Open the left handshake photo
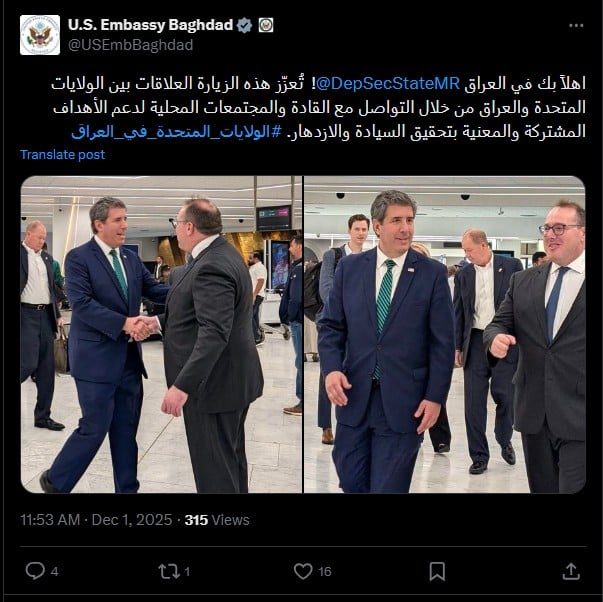 162,334
